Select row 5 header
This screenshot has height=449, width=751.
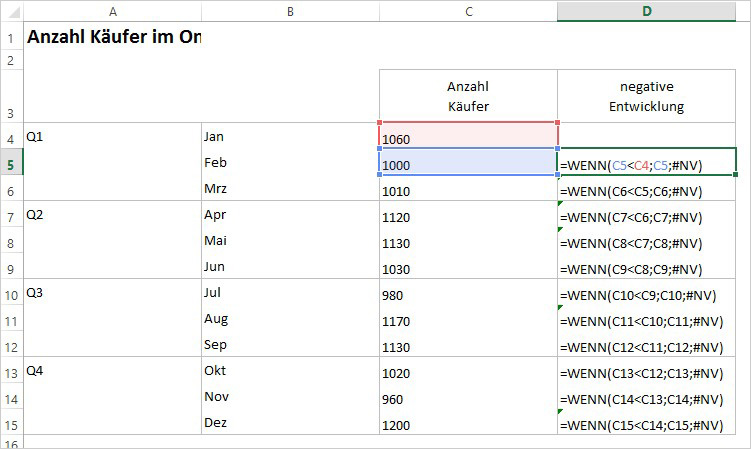[11, 162]
